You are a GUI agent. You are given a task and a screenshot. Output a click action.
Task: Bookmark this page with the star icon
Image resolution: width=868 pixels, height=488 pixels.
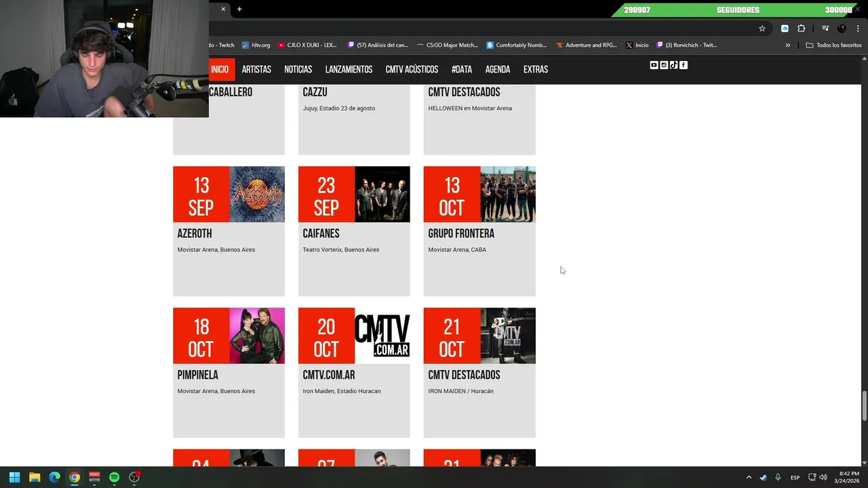(762, 28)
